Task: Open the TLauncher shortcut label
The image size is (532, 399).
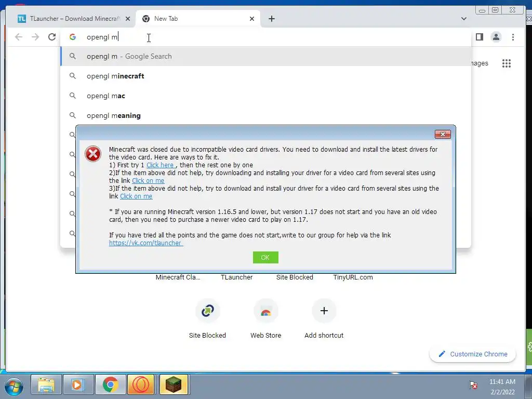Action: click(x=236, y=277)
